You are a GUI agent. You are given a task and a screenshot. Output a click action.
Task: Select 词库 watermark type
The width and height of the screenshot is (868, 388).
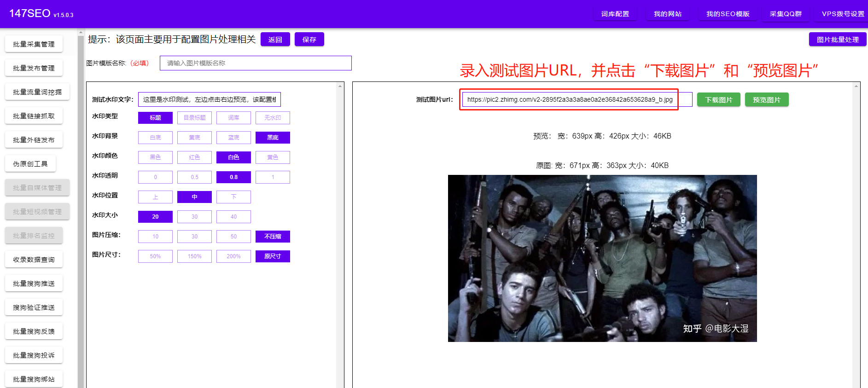(x=233, y=118)
